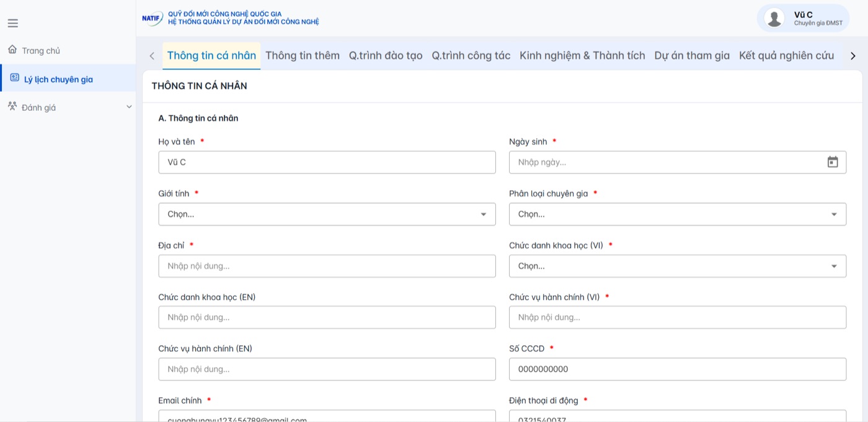
Task: Open the Dự án tham gia tab
Action: [692, 56]
